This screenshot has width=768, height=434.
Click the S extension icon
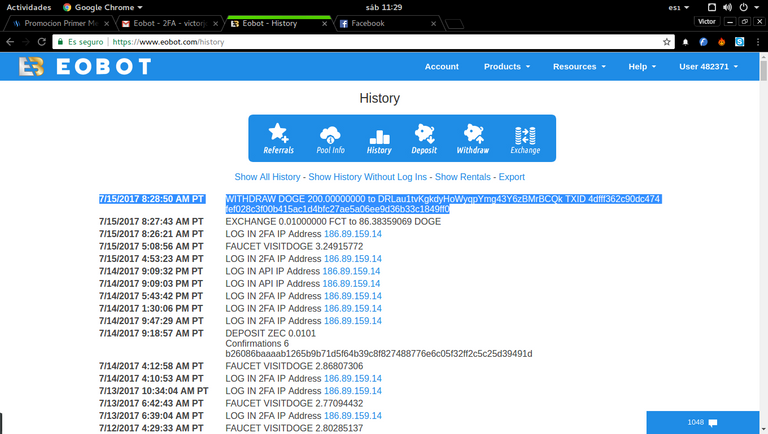(740, 42)
